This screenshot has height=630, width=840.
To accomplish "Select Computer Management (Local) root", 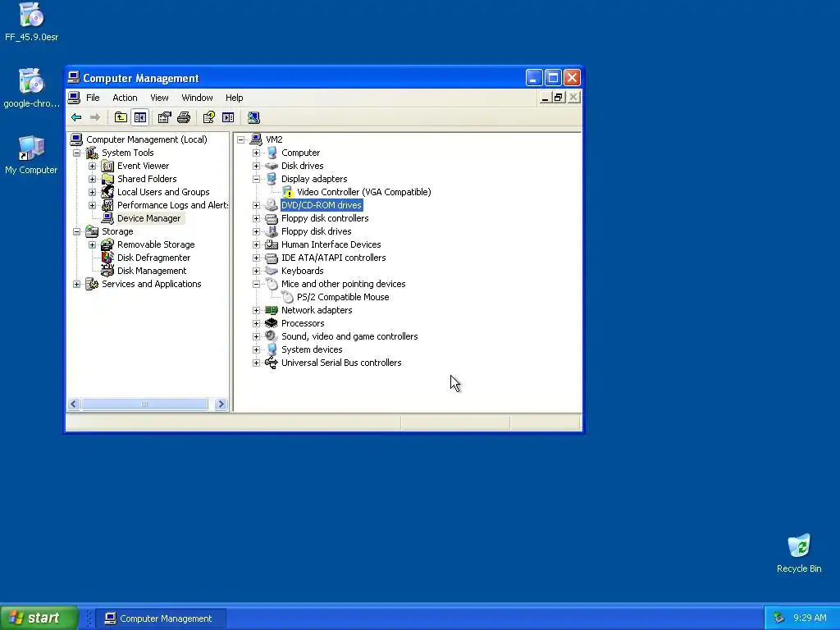I will tap(146, 139).
